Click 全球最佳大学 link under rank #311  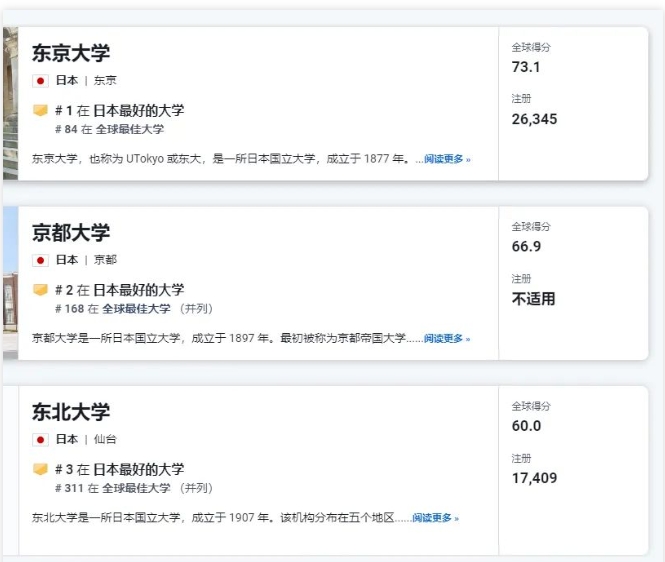136,488
